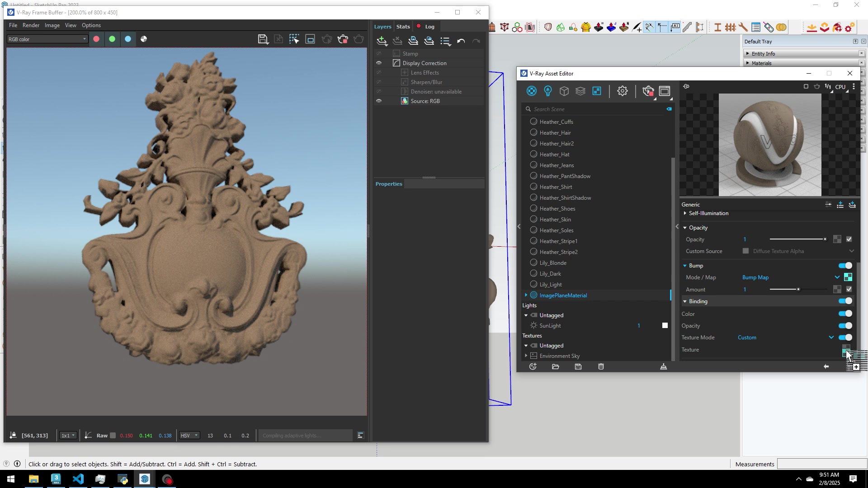This screenshot has width=868, height=488.
Task: Switch to the Stats tab
Action: point(403,26)
